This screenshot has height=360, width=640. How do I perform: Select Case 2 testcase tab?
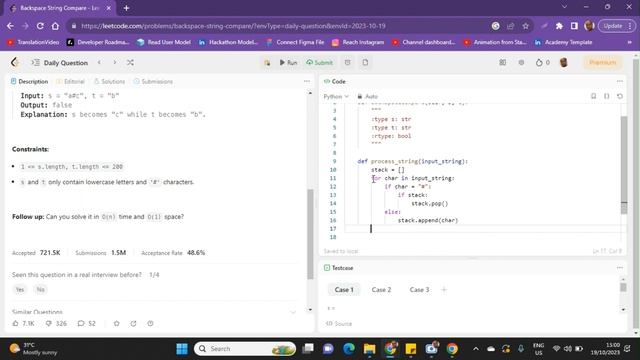click(381, 290)
